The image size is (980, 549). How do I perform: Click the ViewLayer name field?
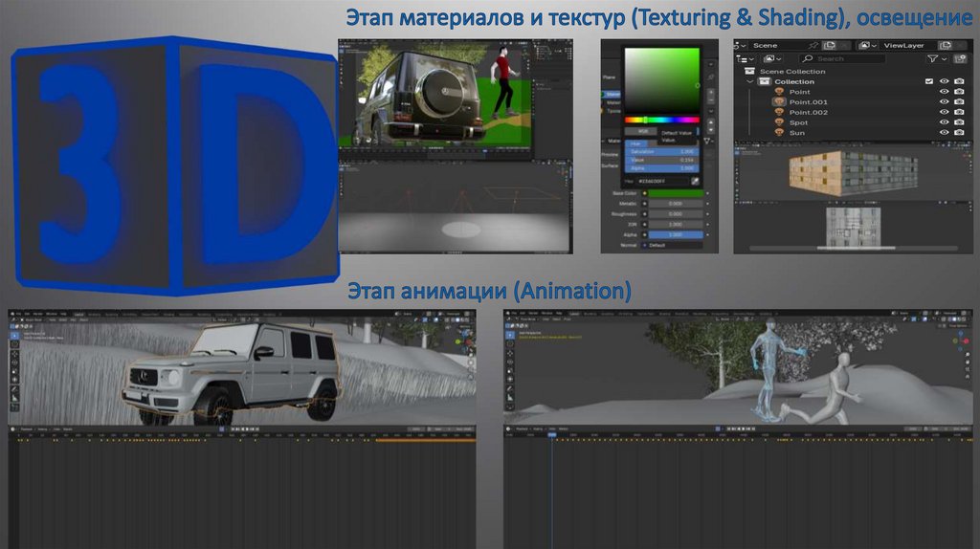(909, 45)
